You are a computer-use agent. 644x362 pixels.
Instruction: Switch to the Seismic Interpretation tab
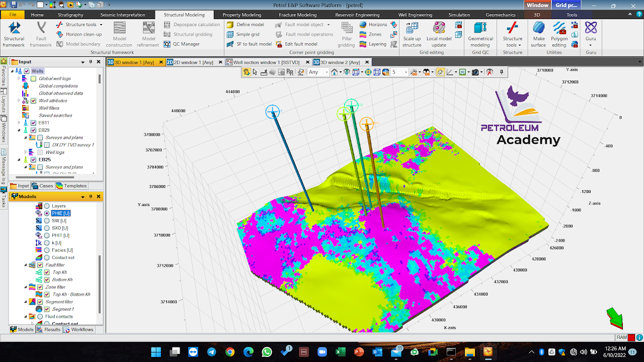(122, 15)
